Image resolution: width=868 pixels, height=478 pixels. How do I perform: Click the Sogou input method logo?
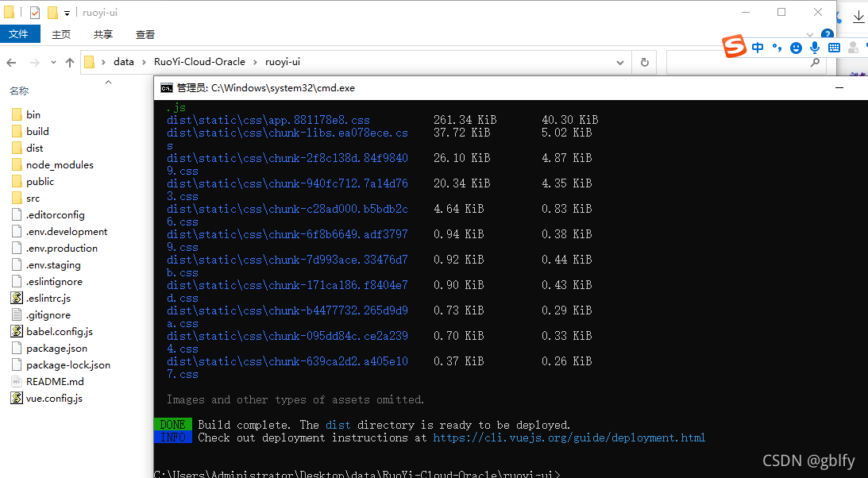[735, 47]
